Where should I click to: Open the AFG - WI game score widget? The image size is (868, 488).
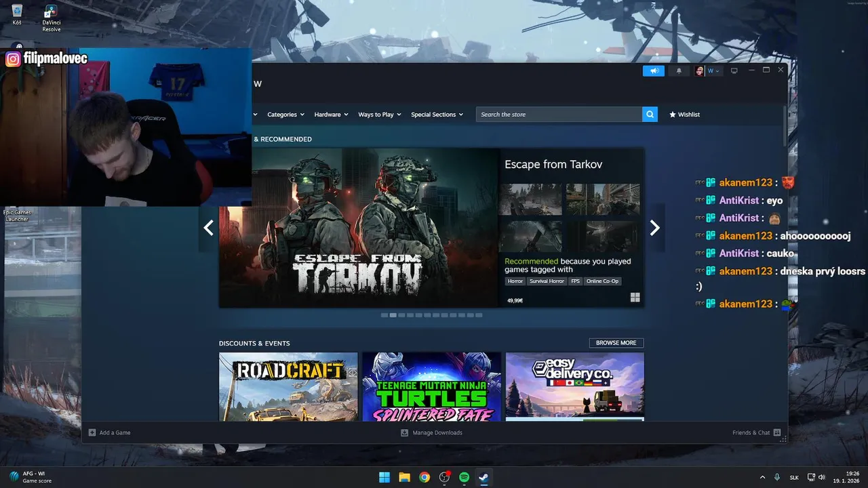pyautogui.click(x=30, y=477)
